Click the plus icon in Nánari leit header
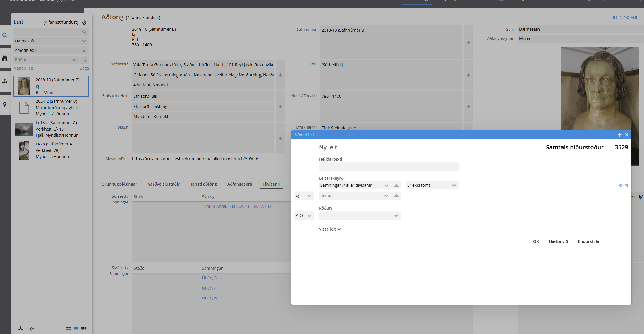Image resolution: width=644 pixels, height=334 pixels. point(619,135)
